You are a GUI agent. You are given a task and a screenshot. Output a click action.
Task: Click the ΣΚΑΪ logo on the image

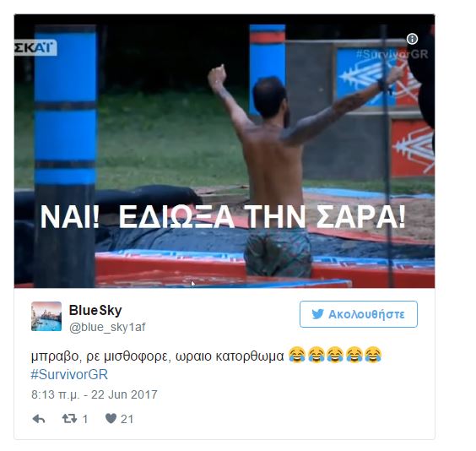coord(35,47)
